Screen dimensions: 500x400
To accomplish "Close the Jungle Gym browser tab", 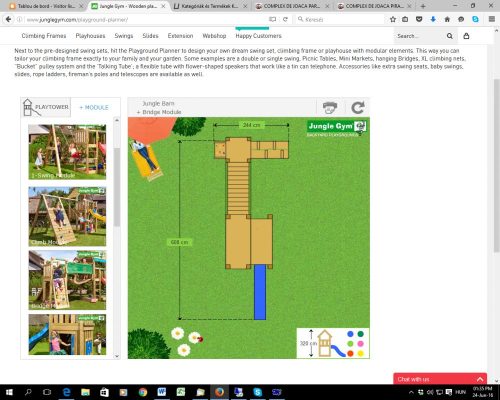I will [163, 6].
